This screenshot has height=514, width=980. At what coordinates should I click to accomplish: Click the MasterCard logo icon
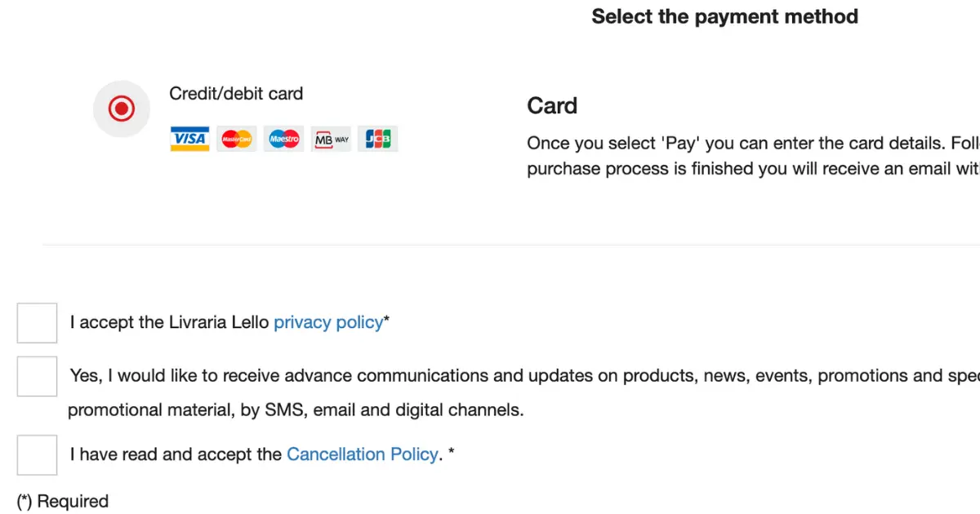[237, 139]
